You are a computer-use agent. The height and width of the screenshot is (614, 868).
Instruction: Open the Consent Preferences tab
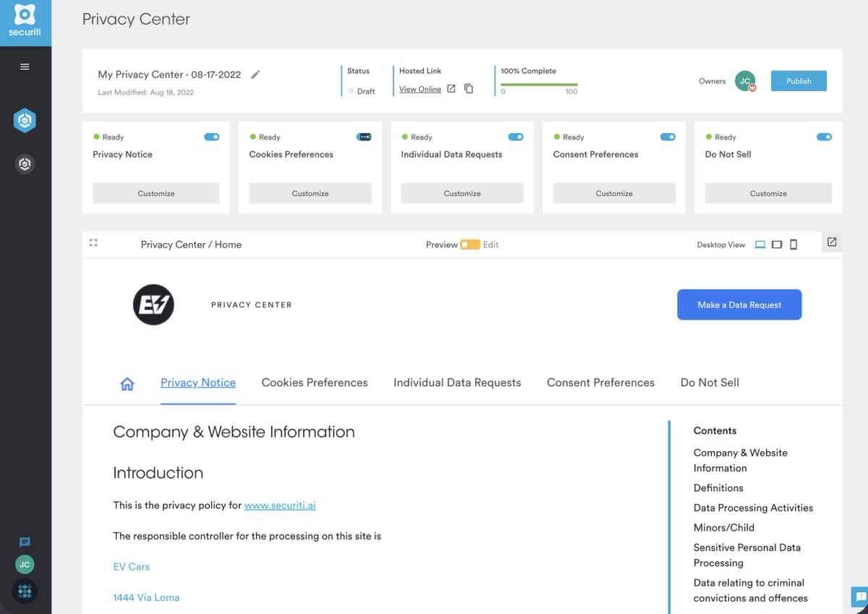[x=600, y=383]
